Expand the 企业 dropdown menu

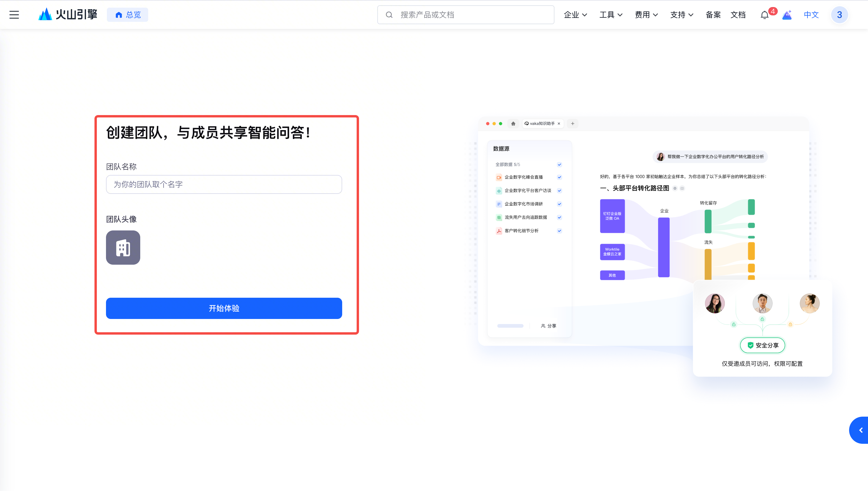[575, 15]
